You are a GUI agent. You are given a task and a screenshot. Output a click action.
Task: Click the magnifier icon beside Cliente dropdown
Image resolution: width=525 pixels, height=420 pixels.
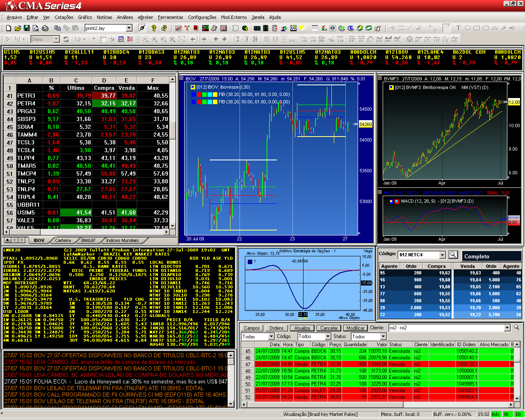[516, 327]
